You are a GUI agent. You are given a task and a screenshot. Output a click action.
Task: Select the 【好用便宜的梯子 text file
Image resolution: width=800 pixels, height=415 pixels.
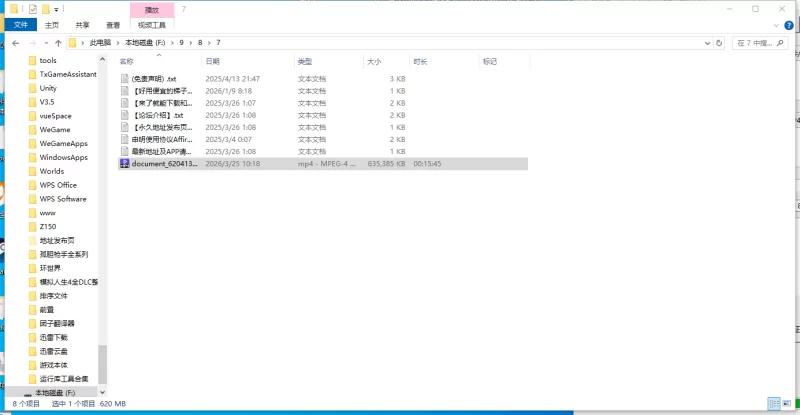tap(162, 91)
